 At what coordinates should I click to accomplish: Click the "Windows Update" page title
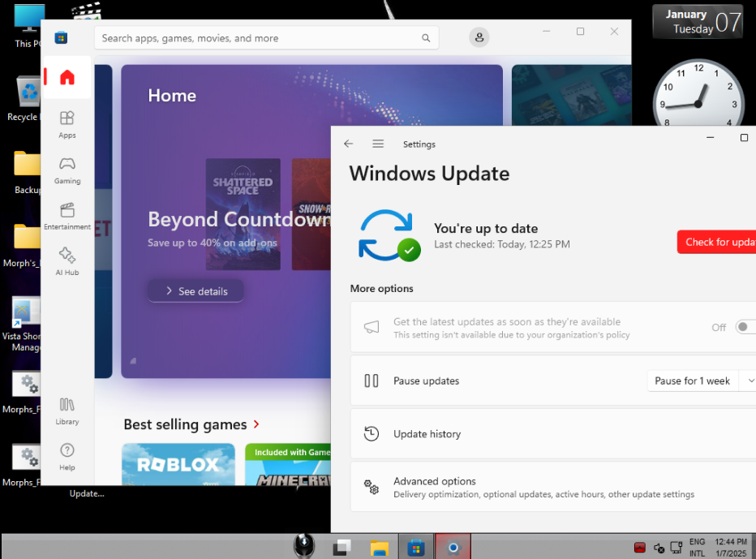click(x=429, y=174)
